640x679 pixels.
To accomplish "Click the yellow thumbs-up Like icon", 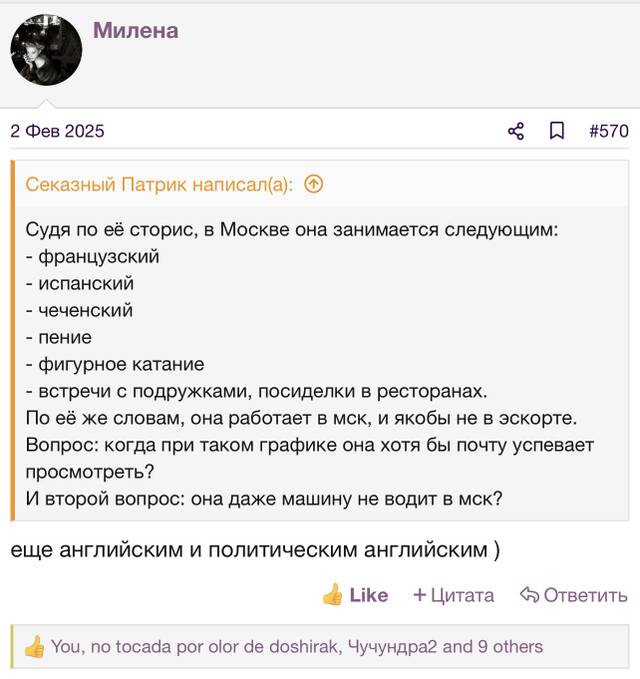I will tap(333, 595).
